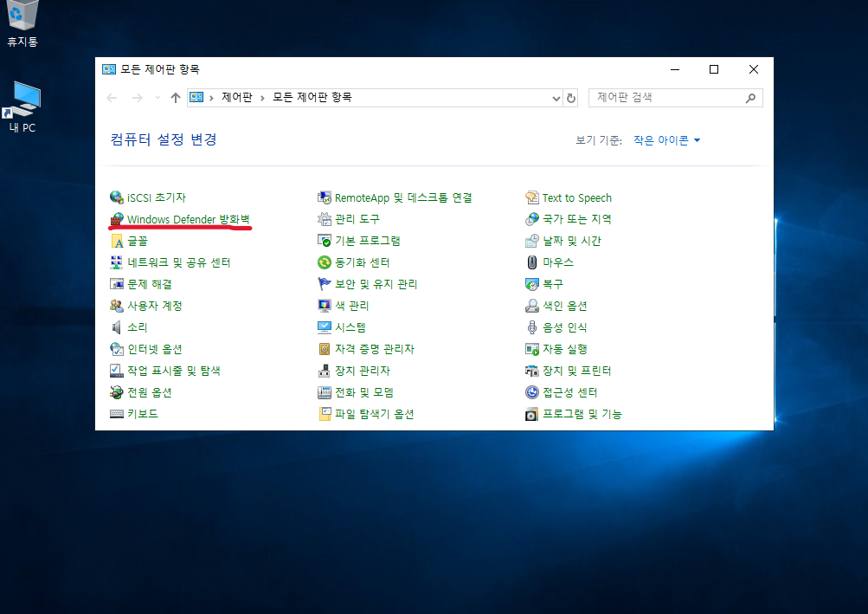868x614 pixels.
Task: Click the 전화 및 모뎀 icon
Action: (324, 391)
